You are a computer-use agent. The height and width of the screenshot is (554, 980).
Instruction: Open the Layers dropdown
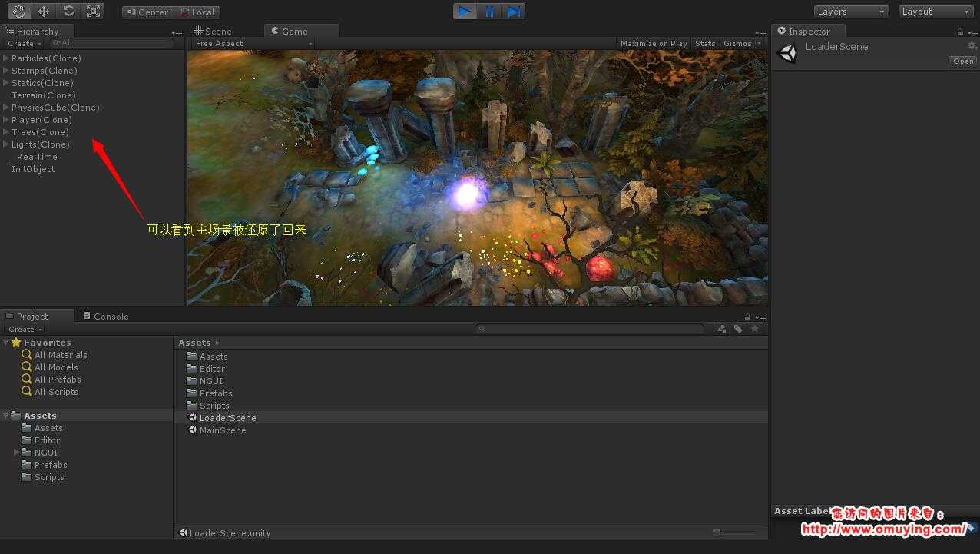coord(851,12)
